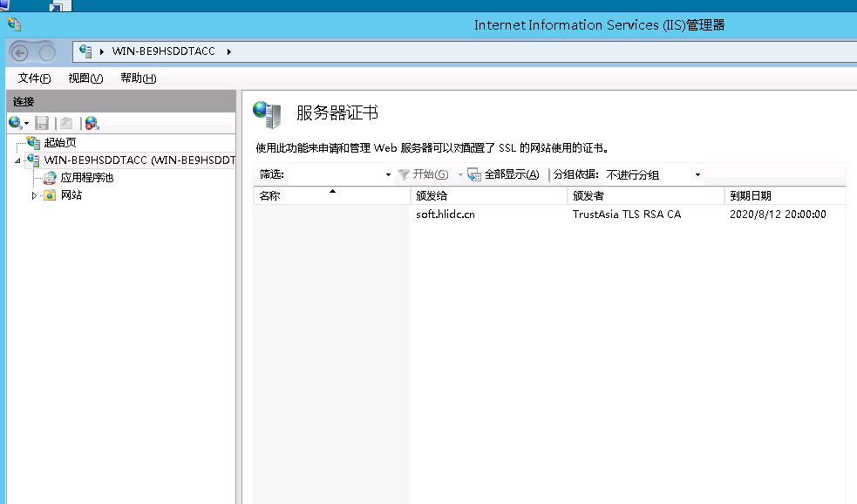857x504 pixels.
Task: Click the 全部显示 show all icon
Action: click(474, 174)
